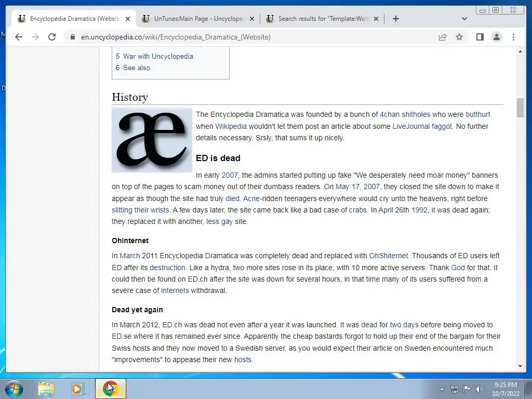Click the 'ED is dead' subheading
532x399 pixels.
218,158
